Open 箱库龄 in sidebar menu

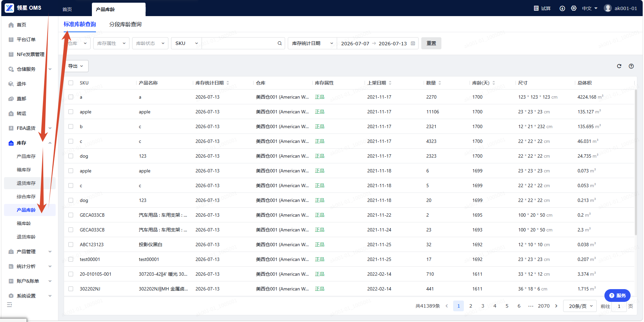point(24,223)
